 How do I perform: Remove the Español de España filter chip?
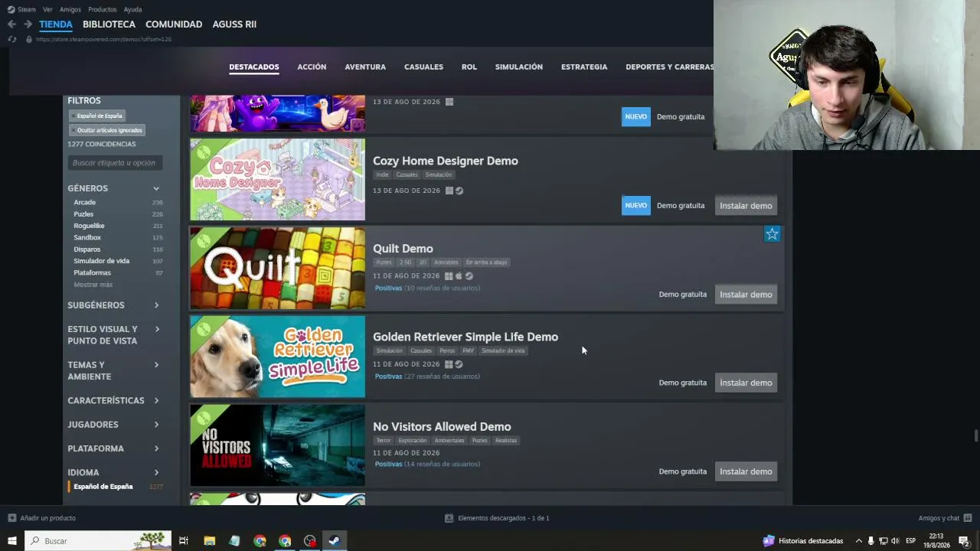(x=73, y=116)
